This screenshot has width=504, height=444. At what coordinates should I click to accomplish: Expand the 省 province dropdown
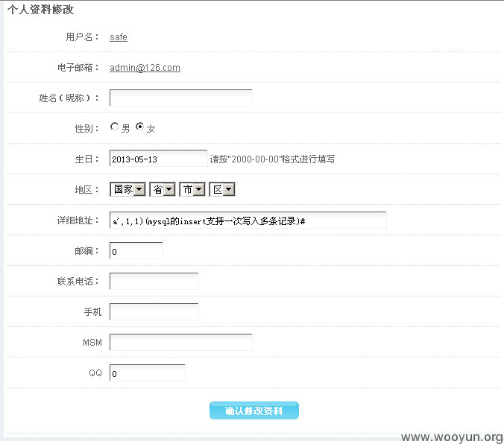click(x=163, y=189)
